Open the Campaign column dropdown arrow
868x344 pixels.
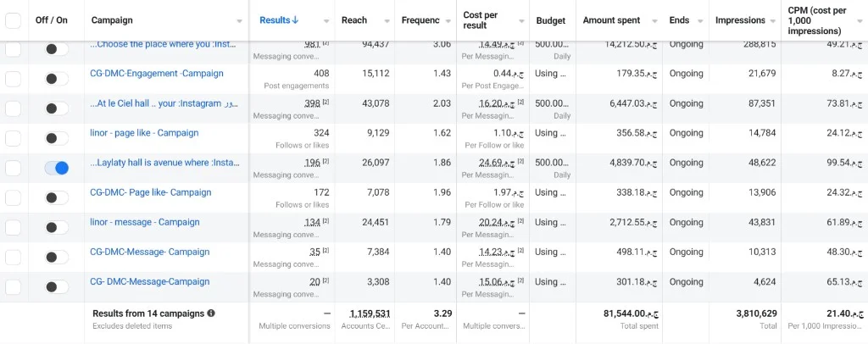click(x=239, y=21)
